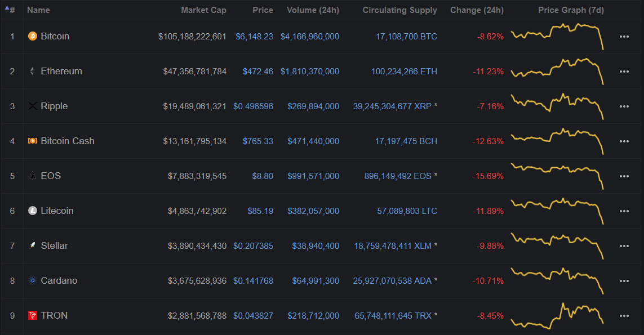Open the Bitcoin Cash coin page link
Viewport: 644px width, 335px height.
(x=68, y=141)
